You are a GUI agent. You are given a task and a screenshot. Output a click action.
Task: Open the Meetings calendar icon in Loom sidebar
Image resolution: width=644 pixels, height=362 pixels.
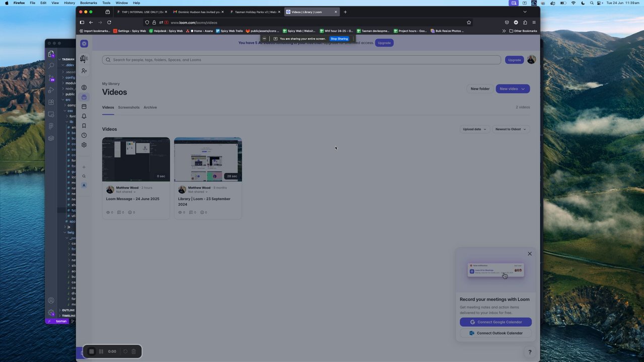point(84,107)
